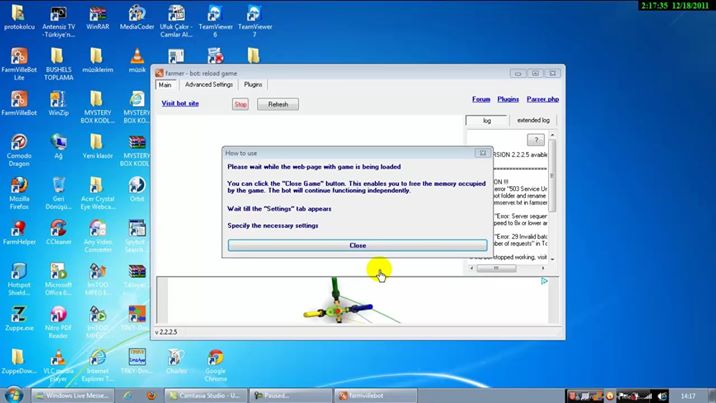Open the CCleaner desktop icon

pyautogui.click(x=58, y=233)
